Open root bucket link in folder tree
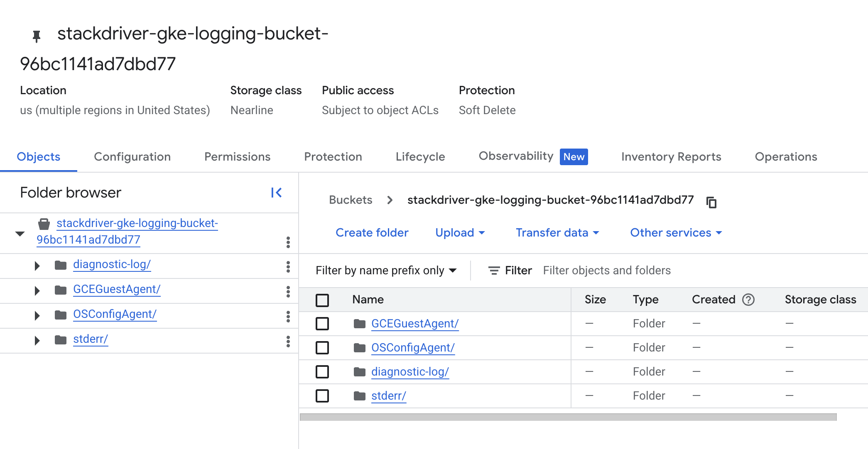 127,232
